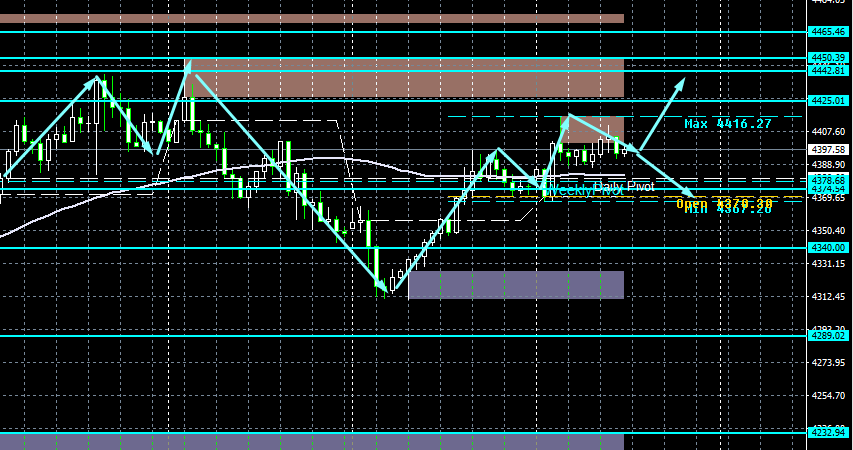Select the 4273.95 axis price value
The height and width of the screenshot is (450, 853).
click(x=830, y=362)
